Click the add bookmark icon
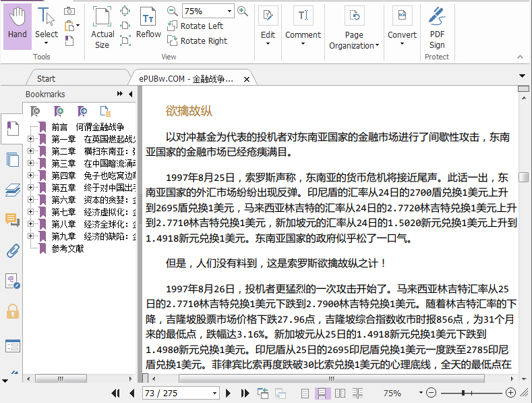This screenshot has height=403, width=532. tap(59, 111)
